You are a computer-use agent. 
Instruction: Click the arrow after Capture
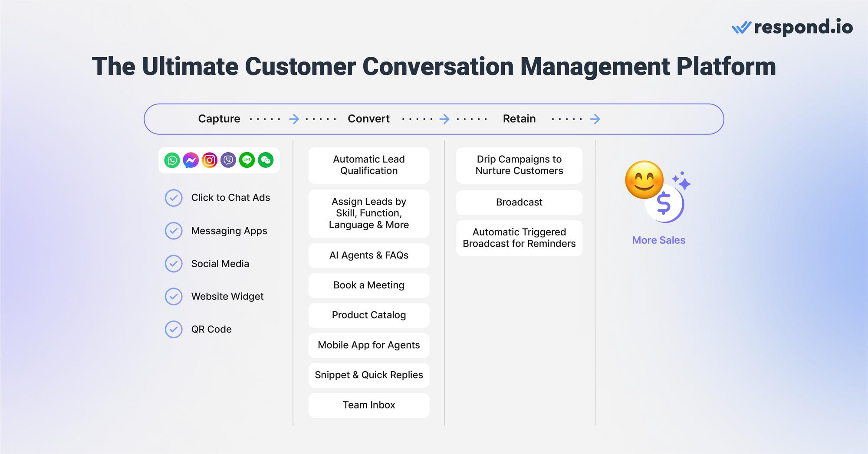coord(294,119)
